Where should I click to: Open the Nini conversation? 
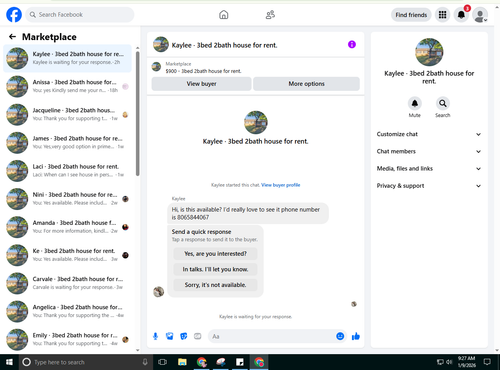pos(67,199)
